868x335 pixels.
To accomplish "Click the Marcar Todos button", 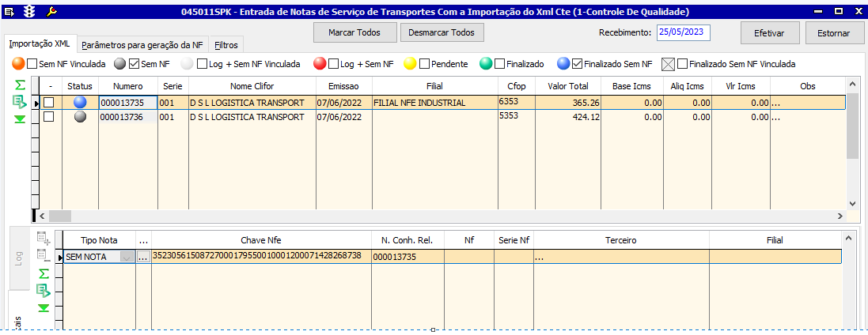I will point(354,32).
